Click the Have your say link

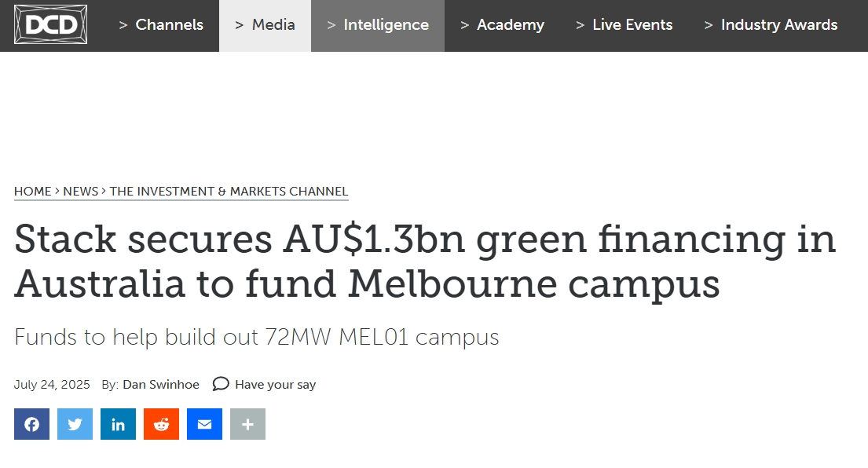(275, 385)
